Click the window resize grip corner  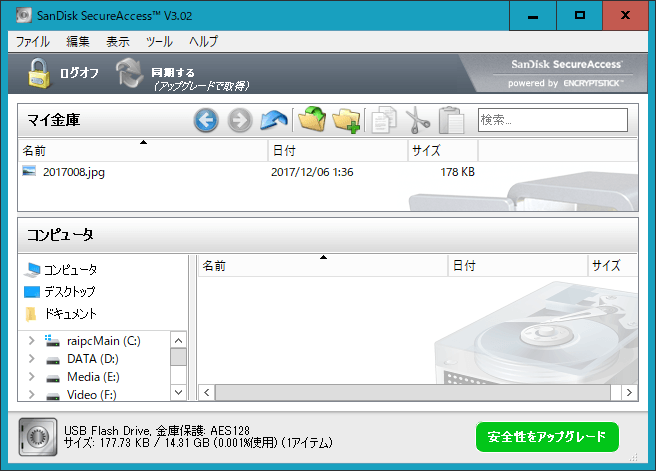[633, 457]
